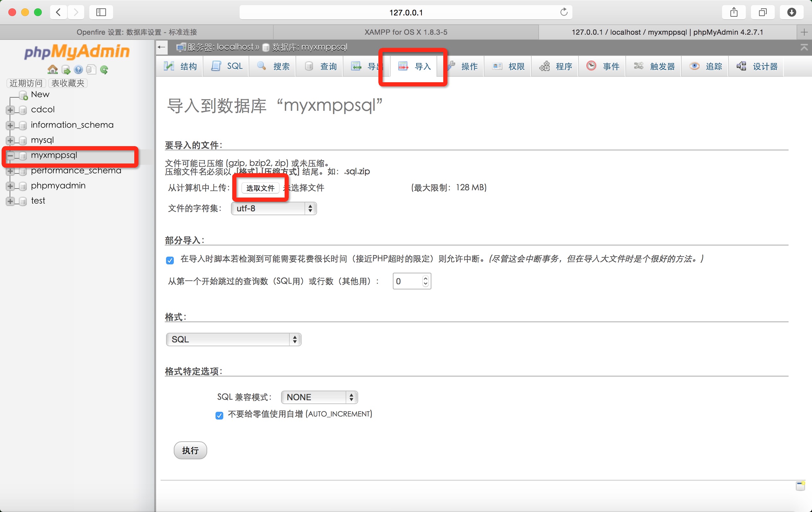
Task: Select the phpmyadmin database
Action: click(x=58, y=186)
